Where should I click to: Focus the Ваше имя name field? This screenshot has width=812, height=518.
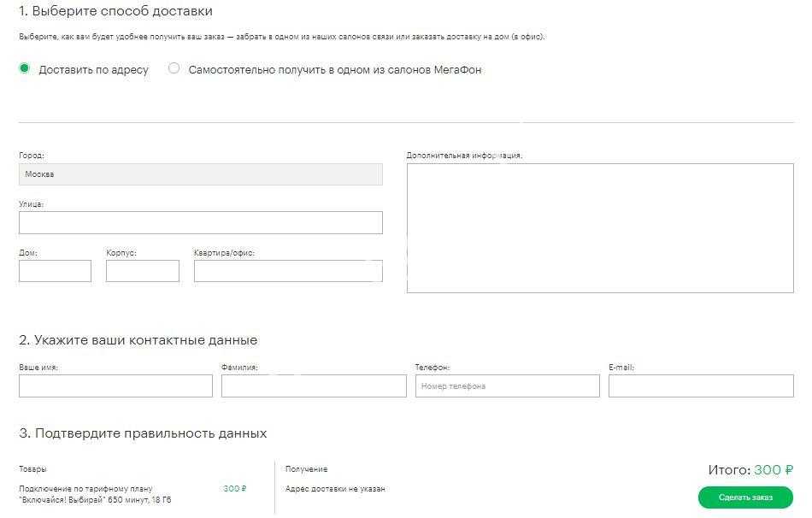tap(115, 386)
